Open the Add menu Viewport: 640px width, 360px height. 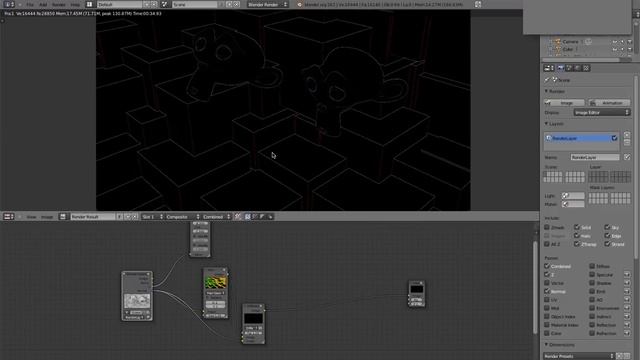coord(43,4)
